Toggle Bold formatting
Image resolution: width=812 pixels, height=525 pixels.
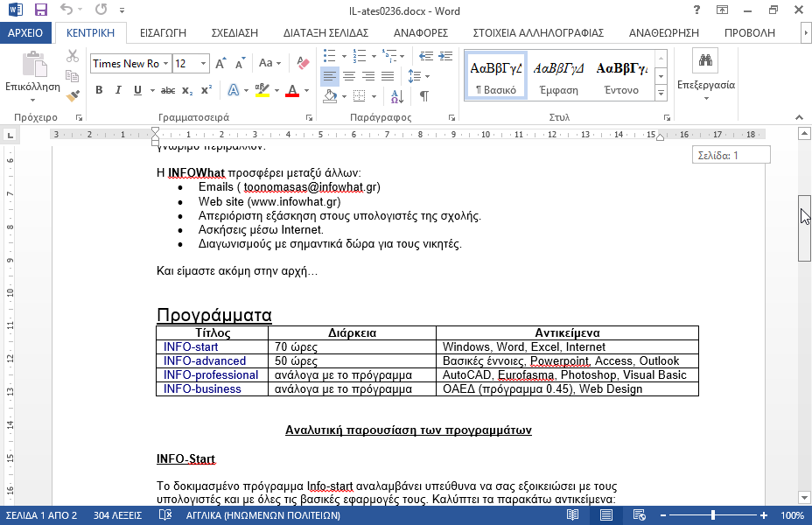pos(99,90)
